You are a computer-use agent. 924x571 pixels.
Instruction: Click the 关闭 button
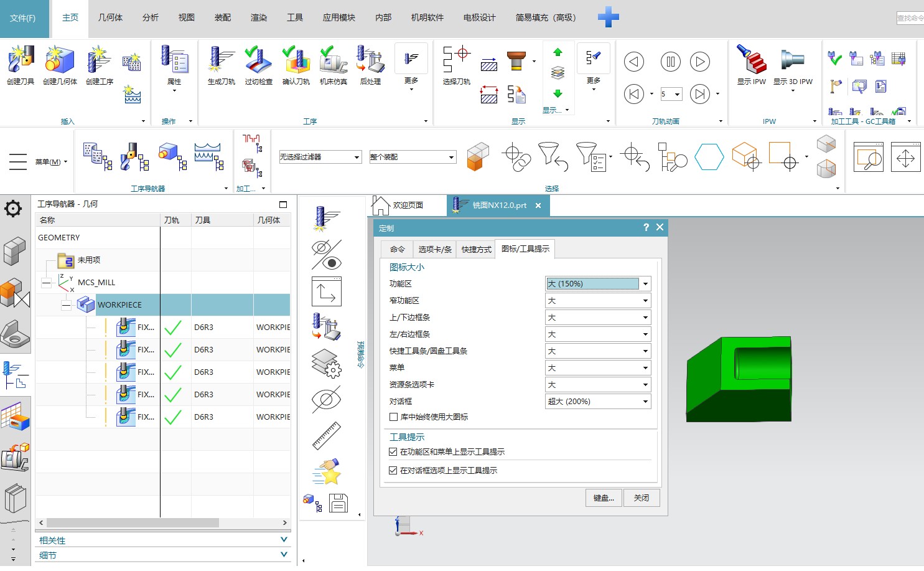642,498
